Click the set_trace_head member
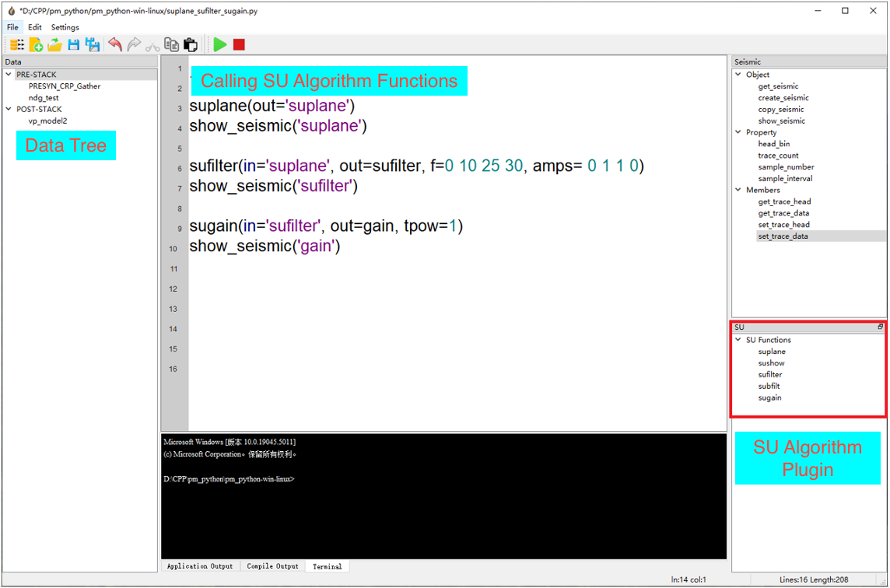 (x=784, y=225)
